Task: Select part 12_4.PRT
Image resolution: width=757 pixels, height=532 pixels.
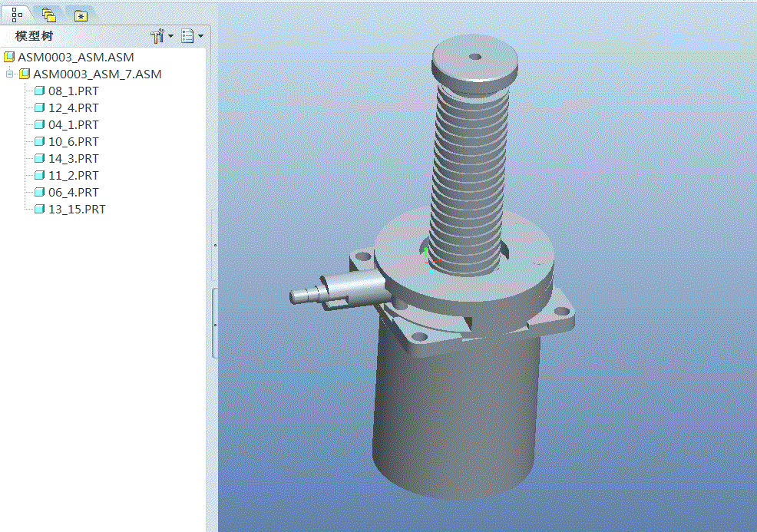Action: pos(74,107)
